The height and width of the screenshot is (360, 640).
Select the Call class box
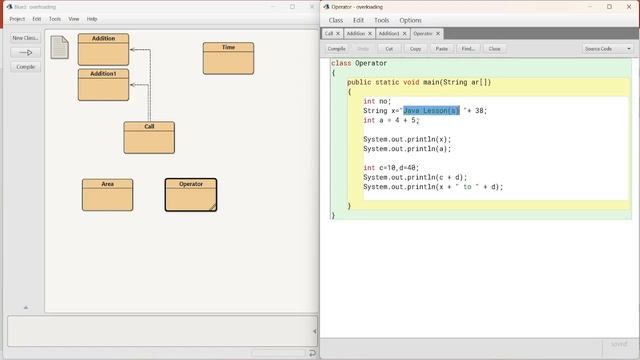[x=149, y=138]
